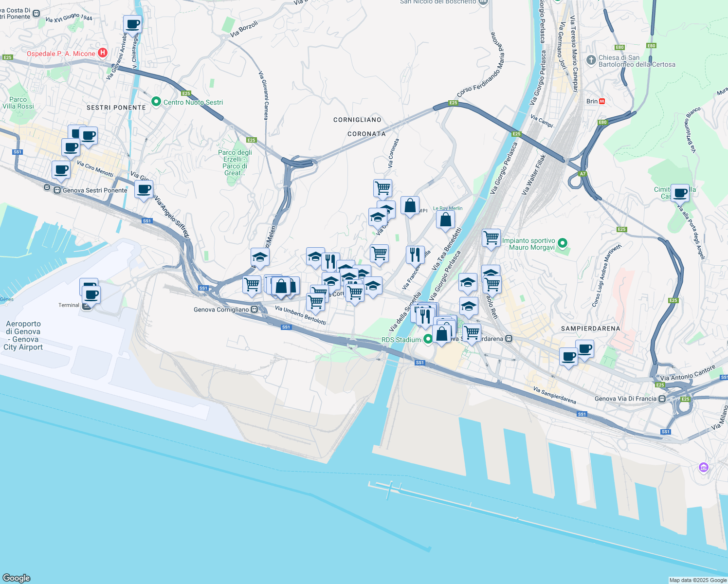Image resolution: width=728 pixels, height=584 pixels.
Task: Click the E25 shield near Centro Nuoto Sestri
Action: pyautogui.click(x=186, y=93)
